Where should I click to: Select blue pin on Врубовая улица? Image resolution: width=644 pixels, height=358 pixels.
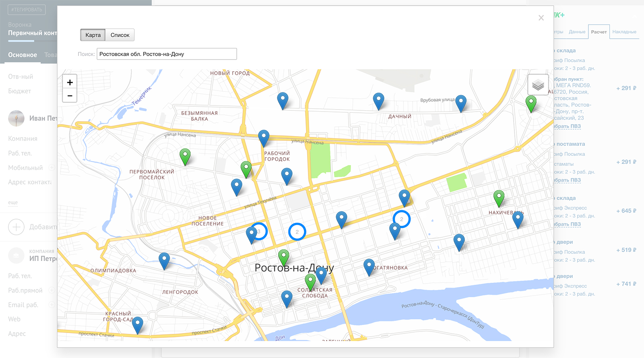[x=461, y=102]
